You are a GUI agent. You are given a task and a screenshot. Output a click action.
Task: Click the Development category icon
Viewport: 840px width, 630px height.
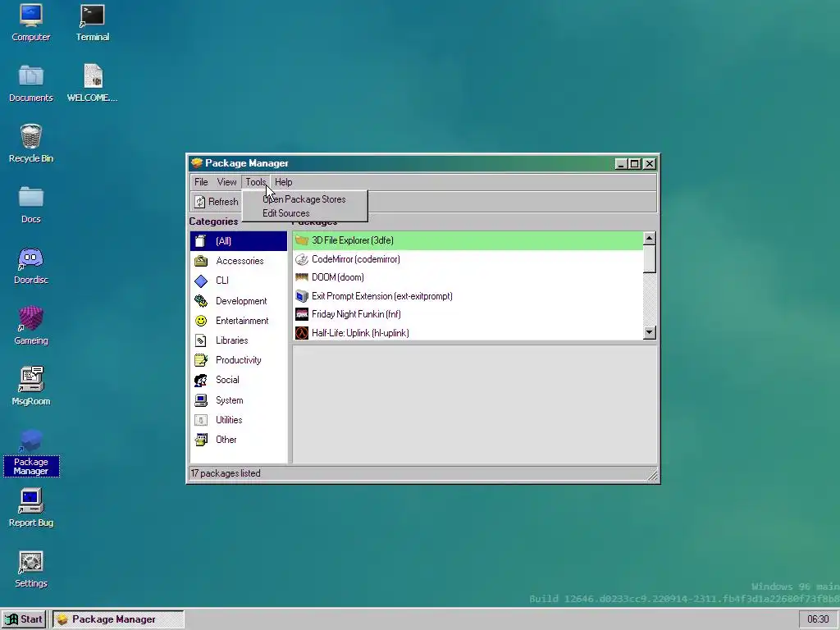(201, 300)
